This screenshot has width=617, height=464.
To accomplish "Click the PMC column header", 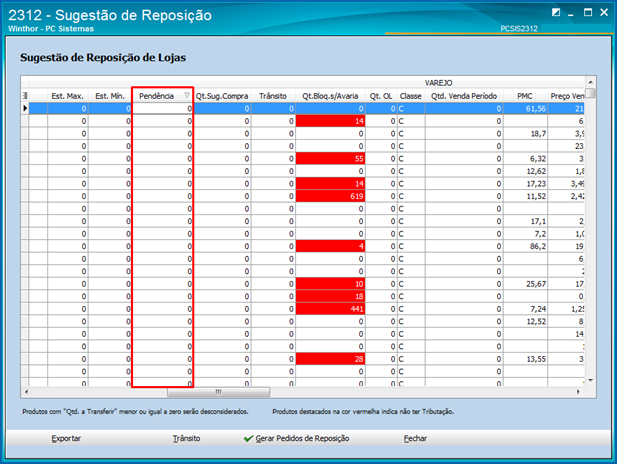I will pos(525,96).
